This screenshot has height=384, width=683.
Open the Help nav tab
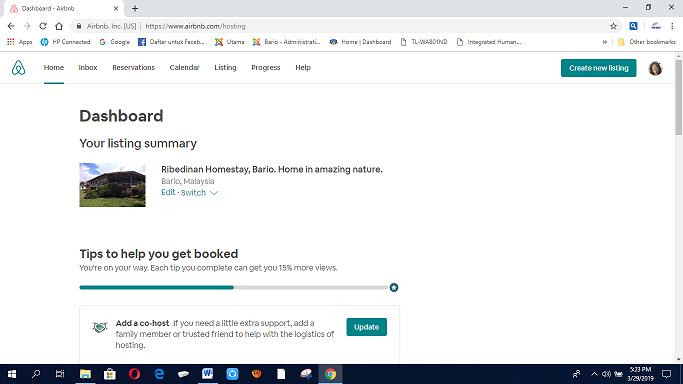click(x=303, y=67)
